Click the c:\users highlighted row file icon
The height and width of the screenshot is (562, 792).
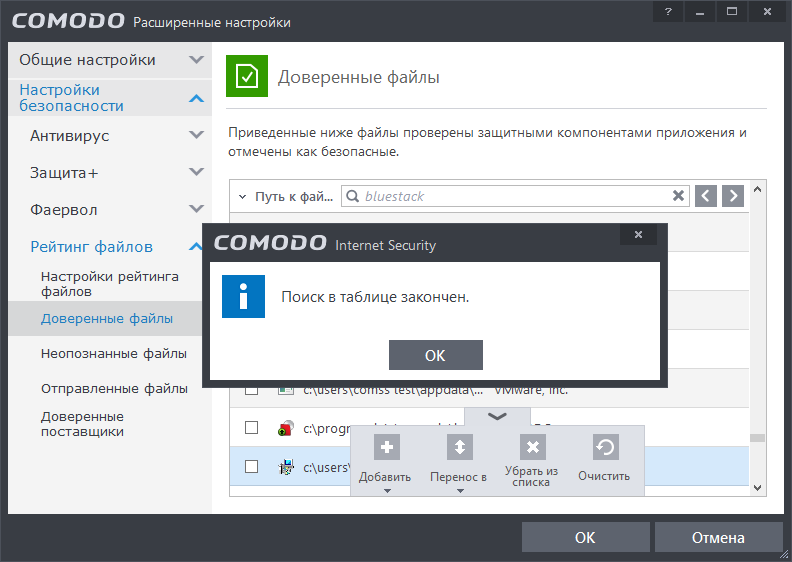tap(286, 467)
